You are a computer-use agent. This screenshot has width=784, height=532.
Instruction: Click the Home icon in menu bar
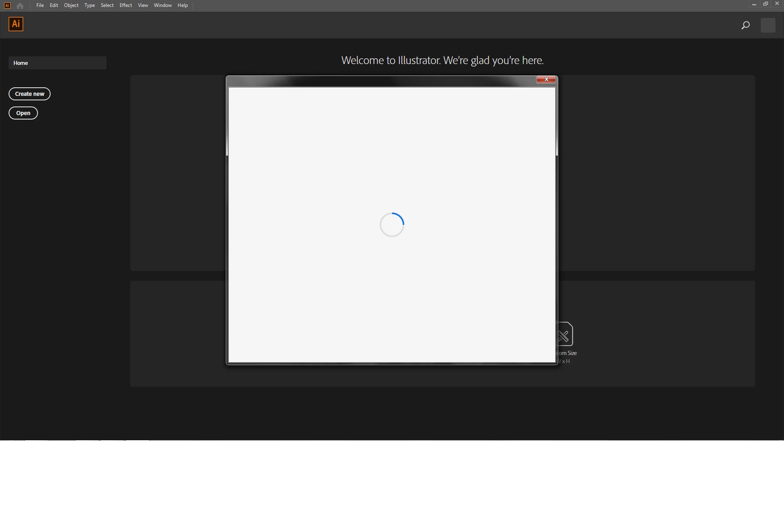click(x=20, y=6)
